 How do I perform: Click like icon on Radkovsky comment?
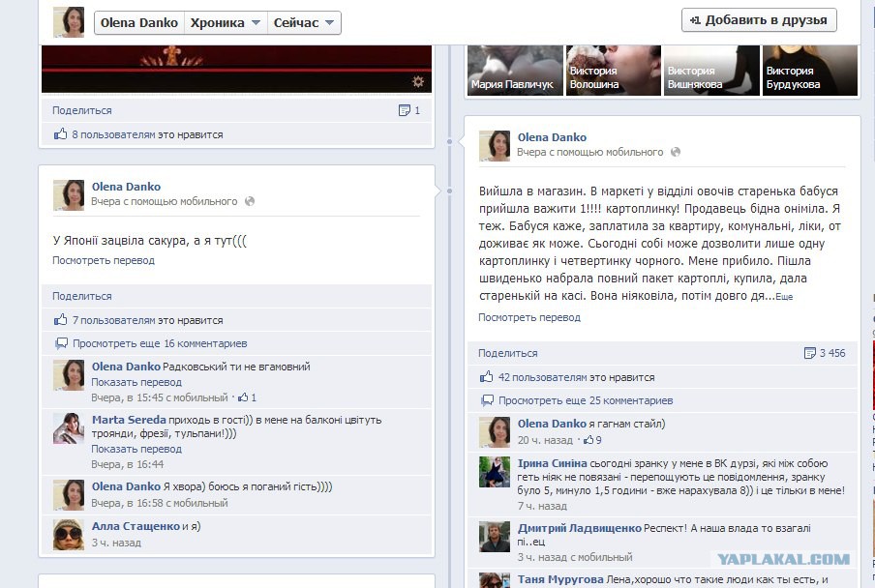pyautogui.click(x=243, y=397)
